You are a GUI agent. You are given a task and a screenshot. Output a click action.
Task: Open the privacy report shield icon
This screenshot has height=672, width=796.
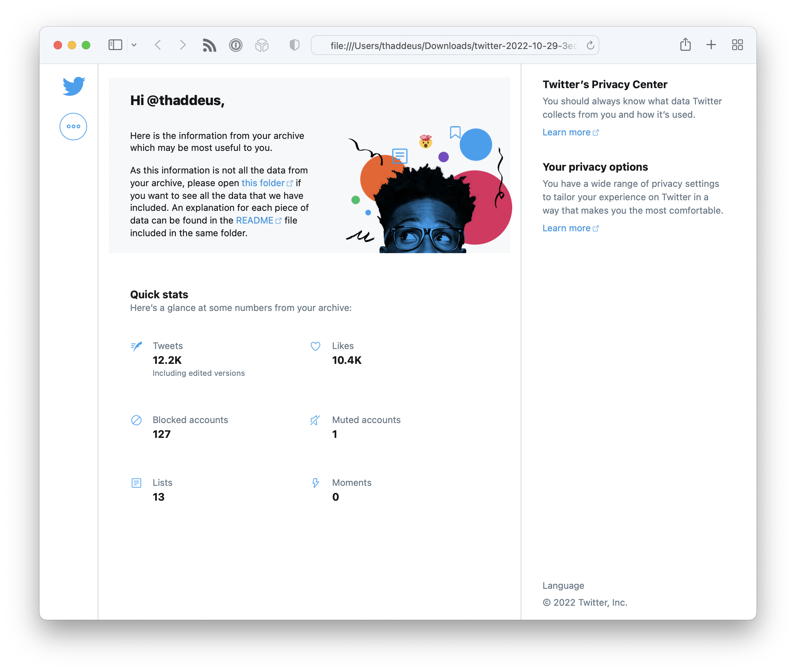(294, 45)
